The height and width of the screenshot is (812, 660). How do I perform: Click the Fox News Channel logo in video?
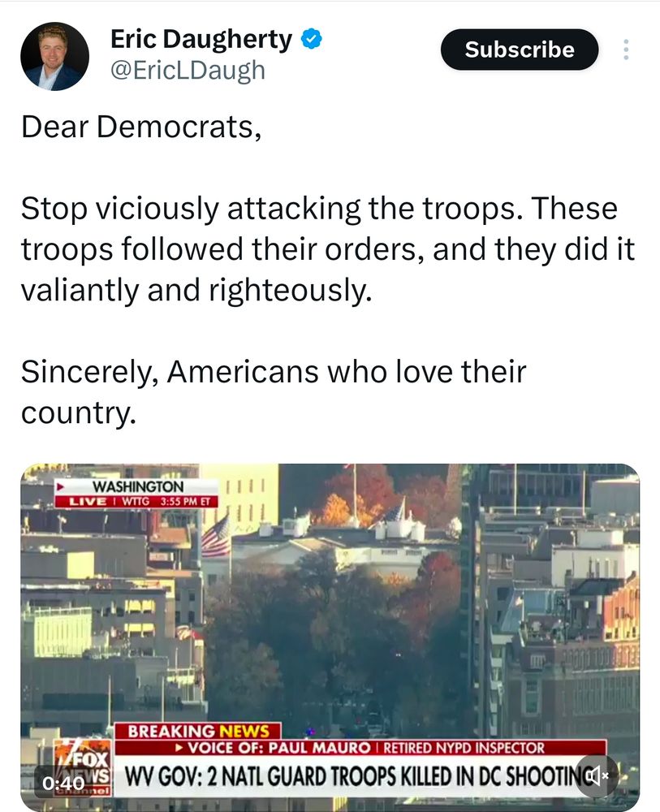[x=82, y=767]
